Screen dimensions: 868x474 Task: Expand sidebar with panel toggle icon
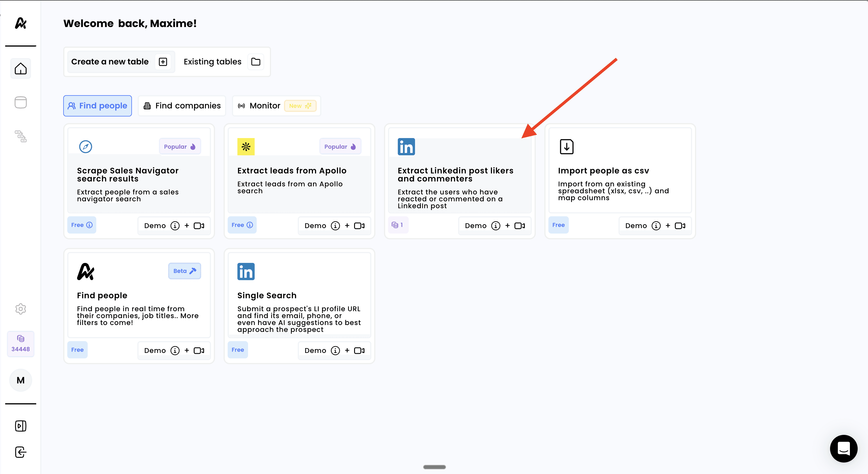coord(21,426)
